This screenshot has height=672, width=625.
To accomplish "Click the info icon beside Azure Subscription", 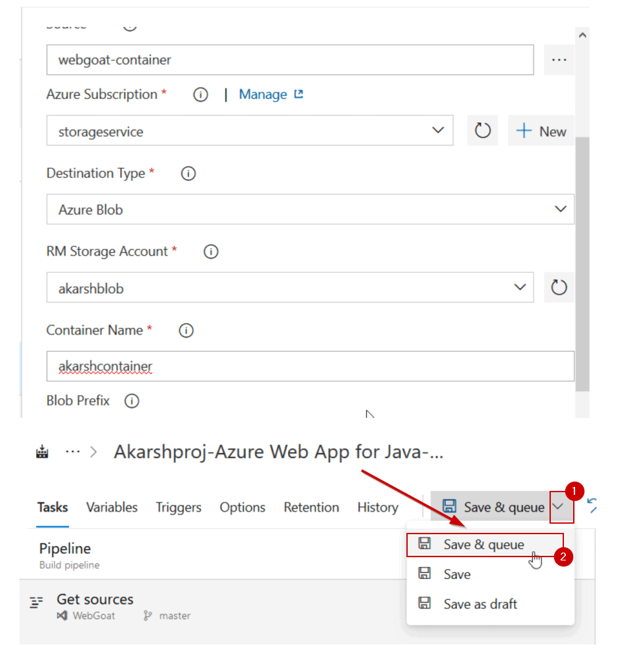I will pos(200,94).
